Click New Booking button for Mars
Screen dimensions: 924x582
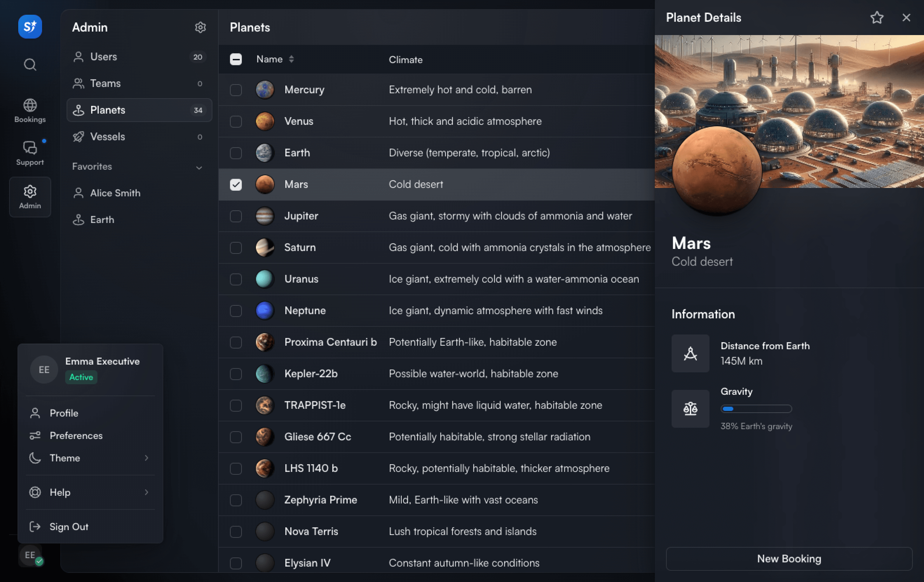(789, 558)
